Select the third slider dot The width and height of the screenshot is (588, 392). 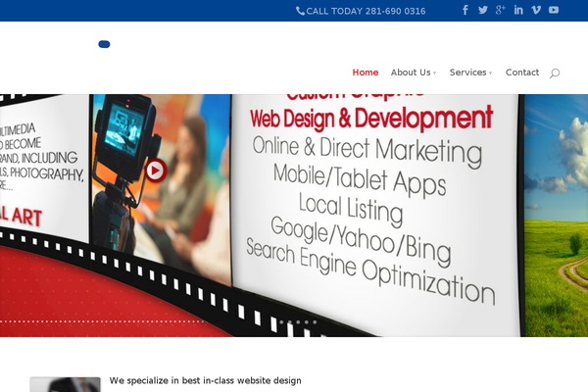298,321
